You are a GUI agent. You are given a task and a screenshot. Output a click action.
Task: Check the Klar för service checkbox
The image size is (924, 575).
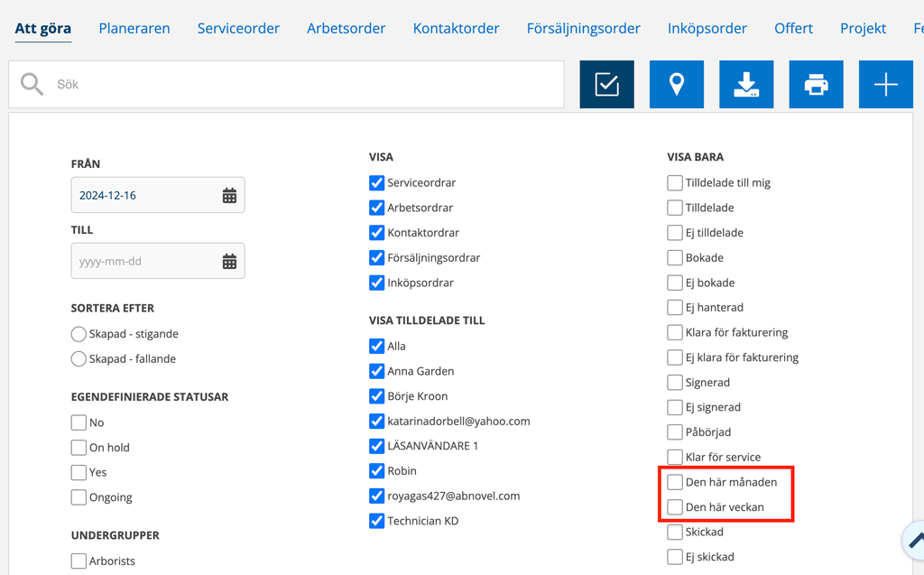click(x=675, y=457)
